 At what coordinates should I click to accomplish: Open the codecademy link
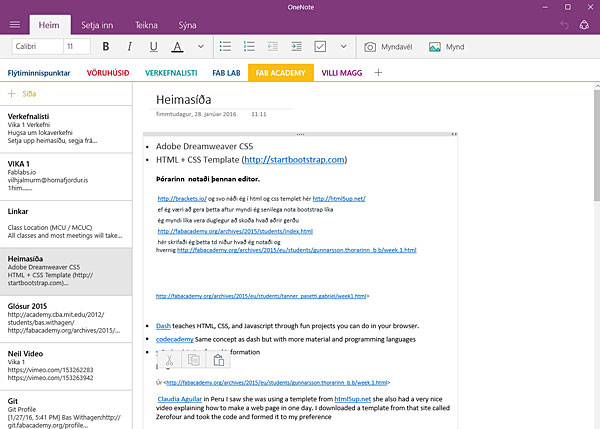click(174, 339)
